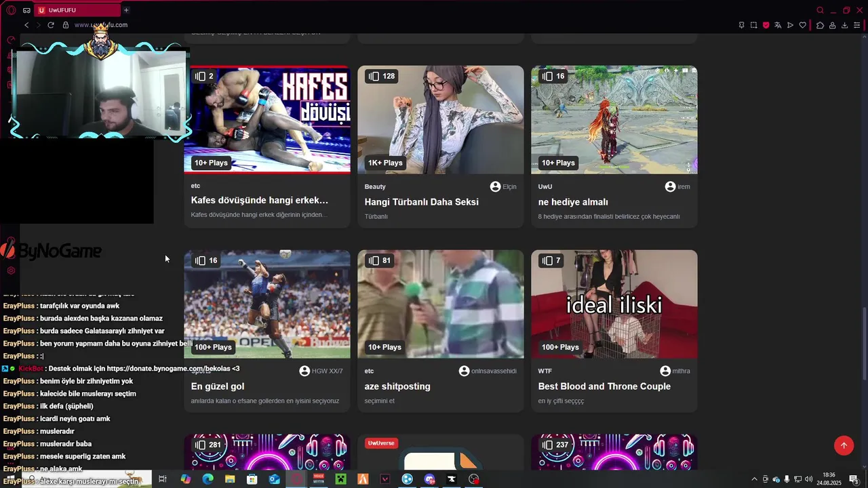Click the volume speaker tray icon
The width and height of the screenshot is (868, 488).
[809, 479]
